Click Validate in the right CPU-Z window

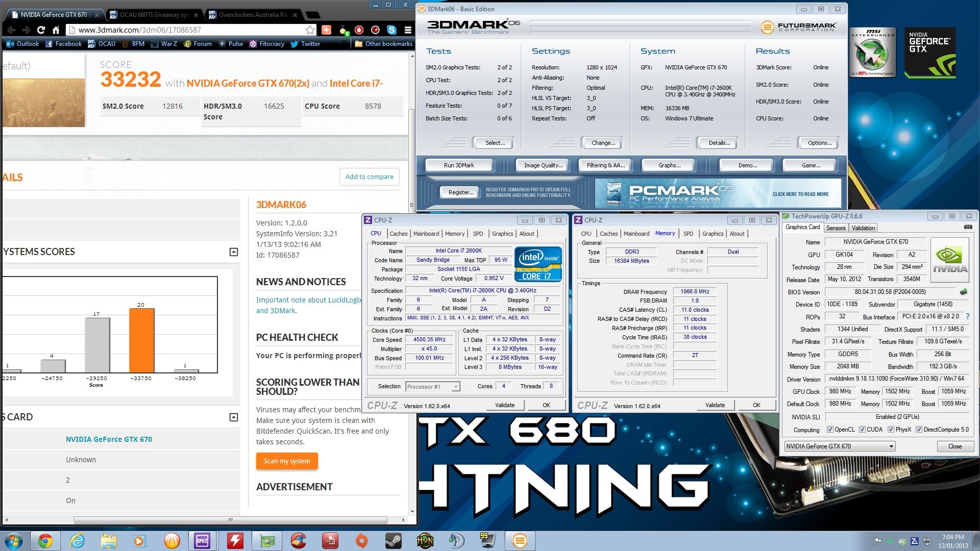click(x=715, y=405)
